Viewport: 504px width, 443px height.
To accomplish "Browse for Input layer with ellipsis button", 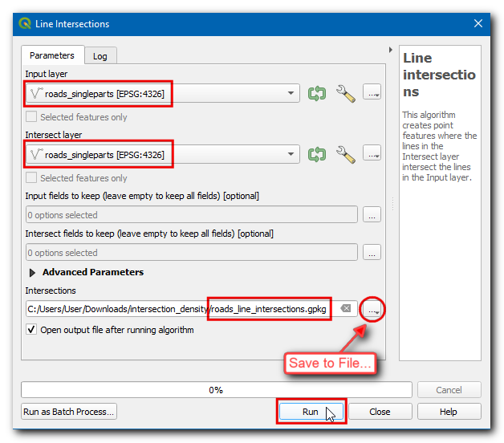I will coord(372,93).
